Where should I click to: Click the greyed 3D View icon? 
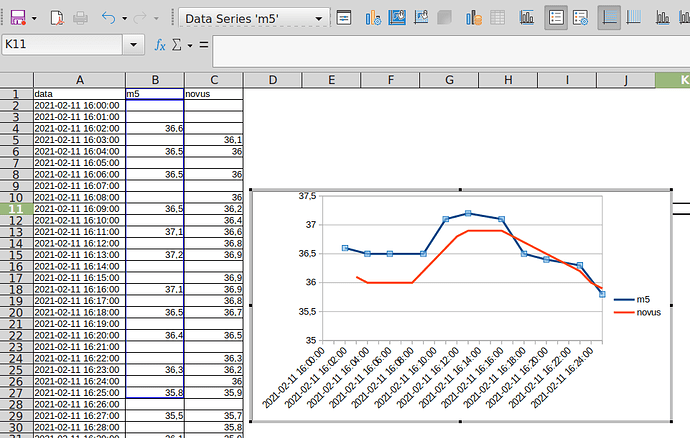[444, 18]
